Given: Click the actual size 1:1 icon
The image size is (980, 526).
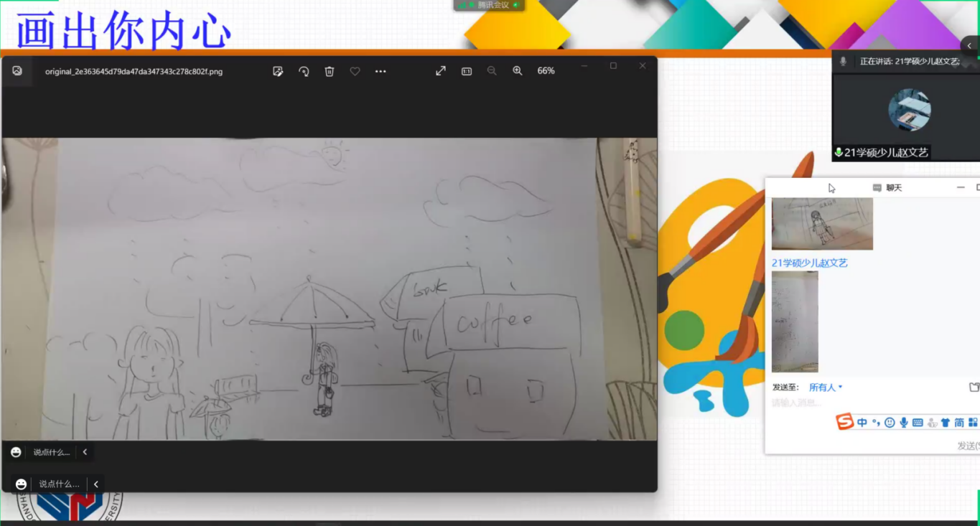Looking at the screenshot, I should tap(467, 71).
